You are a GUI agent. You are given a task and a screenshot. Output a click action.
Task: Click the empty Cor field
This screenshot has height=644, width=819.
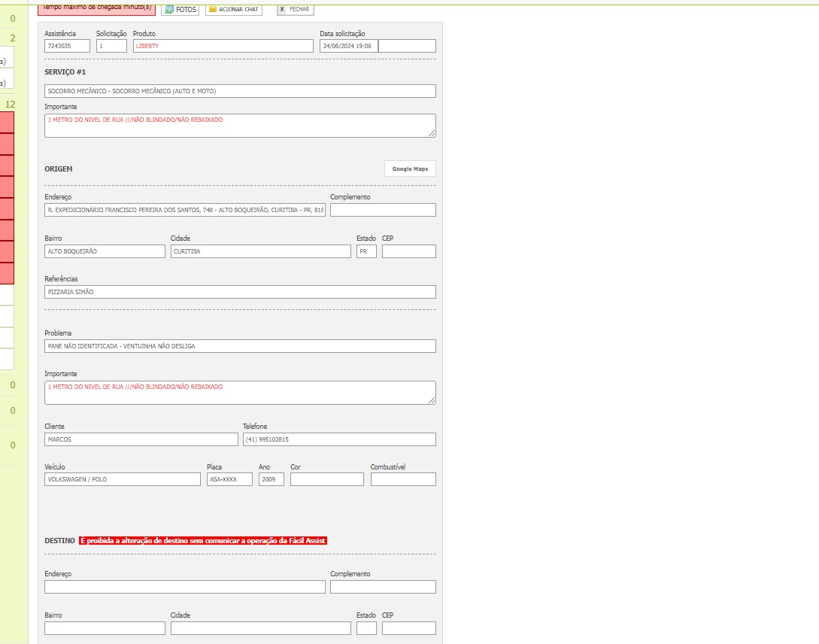[327, 479]
